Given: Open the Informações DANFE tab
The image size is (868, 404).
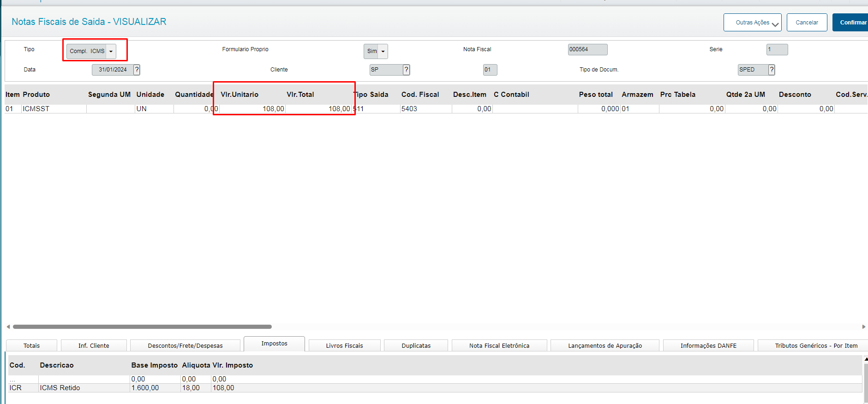Looking at the screenshot, I should pyautogui.click(x=708, y=345).
